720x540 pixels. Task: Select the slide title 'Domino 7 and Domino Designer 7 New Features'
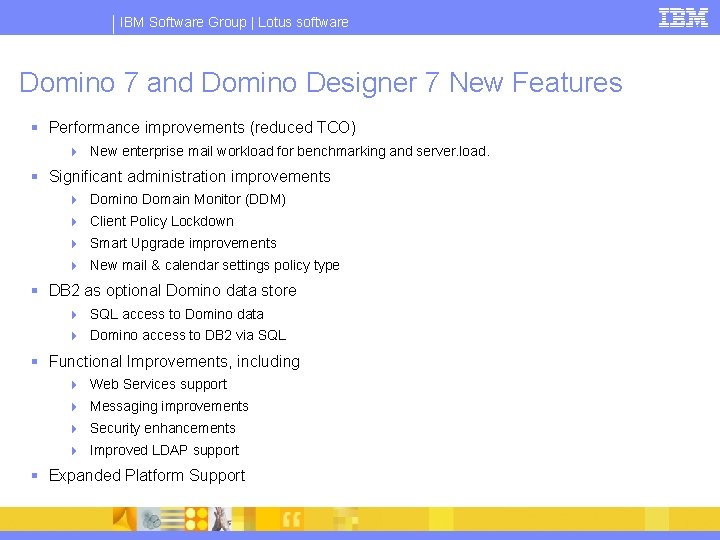click(321, 83)
